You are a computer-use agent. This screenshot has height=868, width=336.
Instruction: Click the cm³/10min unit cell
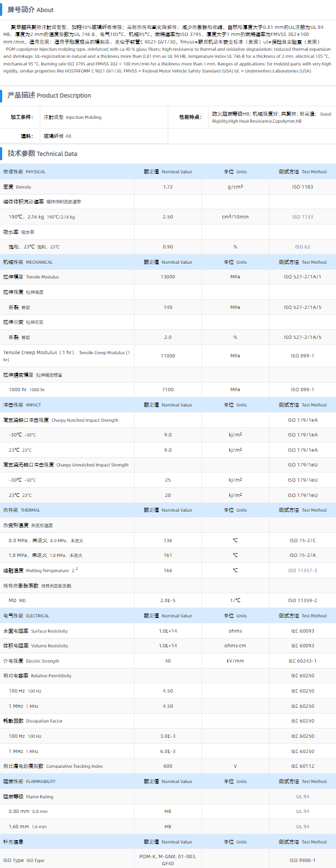point(235,217)
